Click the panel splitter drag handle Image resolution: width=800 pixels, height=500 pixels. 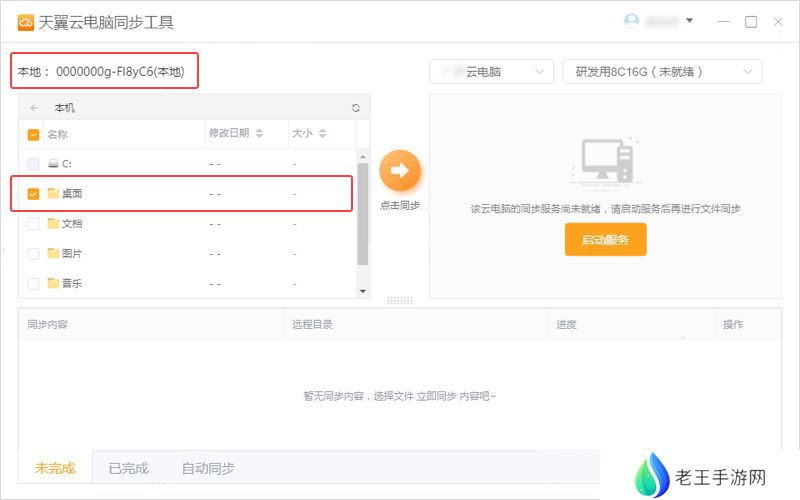tap(399, 301)
